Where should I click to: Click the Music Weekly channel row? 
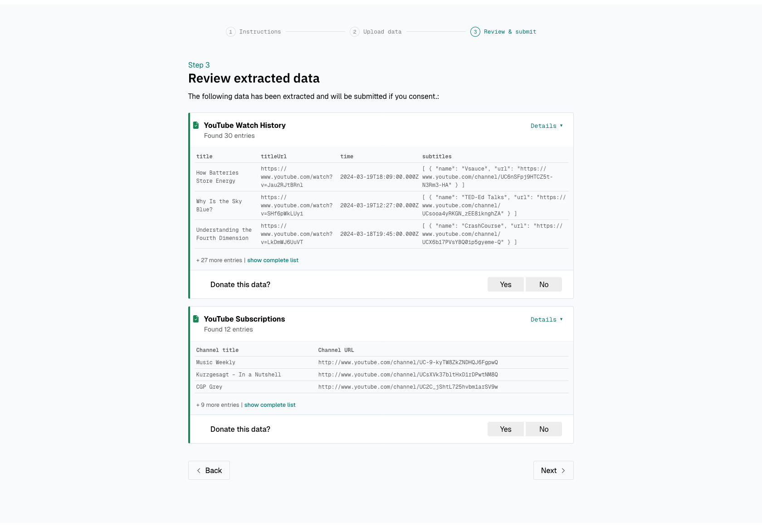click(x=382, y=362)
